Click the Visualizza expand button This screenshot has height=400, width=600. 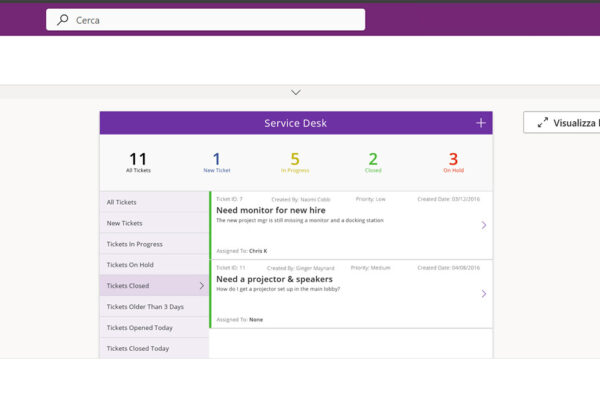(561, 122)
